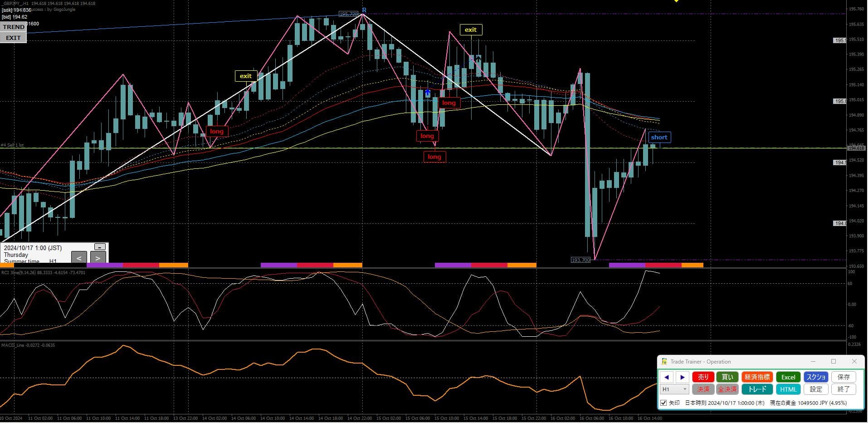This screenshot has width=868, height=423.
Task: Click the gray '>' button in date panel
Action: (98, 258)
